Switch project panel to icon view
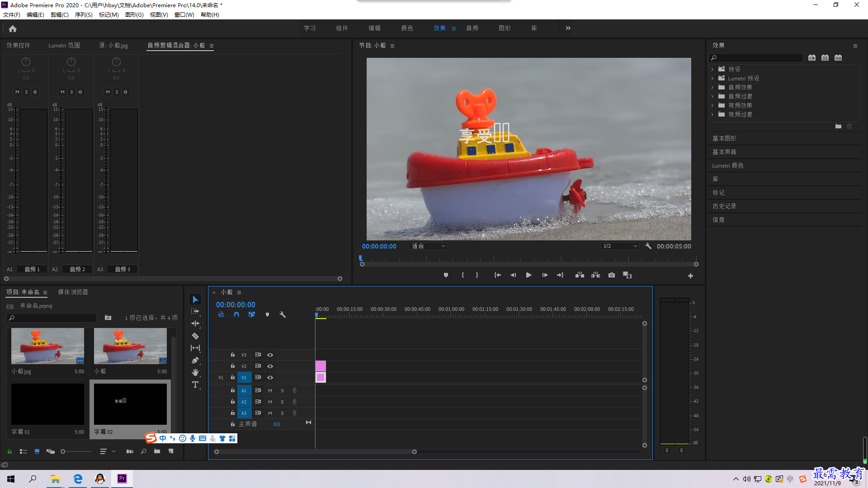Screen dimensions: 868x488 tap(37, 451)
